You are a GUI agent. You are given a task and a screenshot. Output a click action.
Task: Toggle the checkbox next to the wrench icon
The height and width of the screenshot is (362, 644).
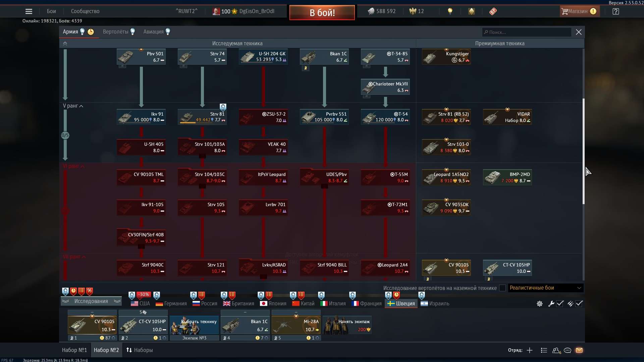tap(560, 304)
